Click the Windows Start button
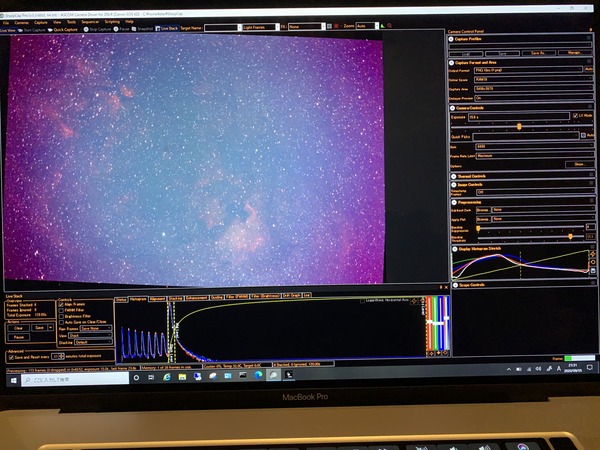The width and height of the screenshot is (600, 450). (13, 380)
